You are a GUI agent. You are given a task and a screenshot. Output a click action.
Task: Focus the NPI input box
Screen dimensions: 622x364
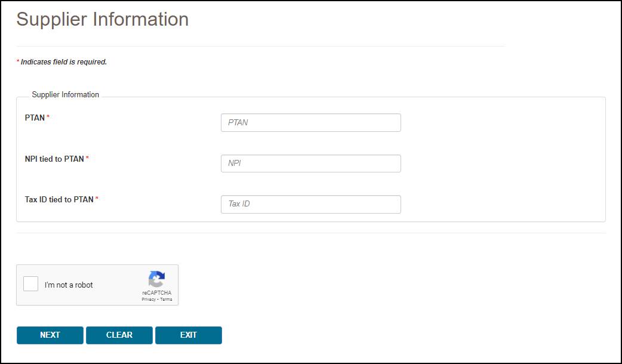pyautogui.click(x=310, y=164)
